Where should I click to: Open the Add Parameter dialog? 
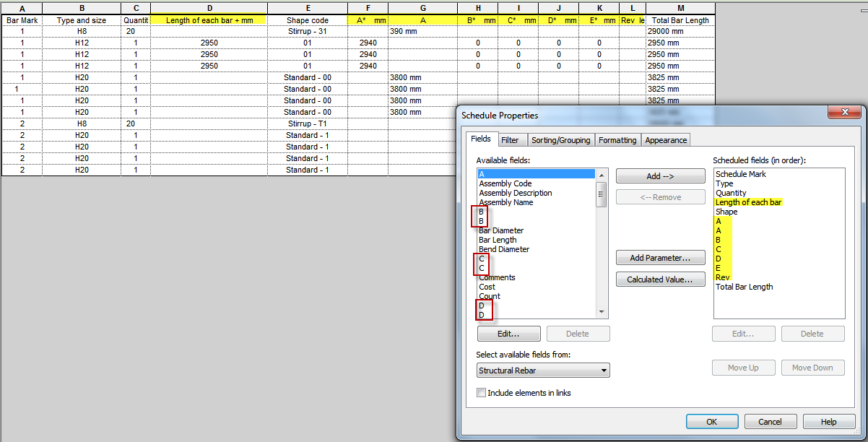tap(660, 257)
